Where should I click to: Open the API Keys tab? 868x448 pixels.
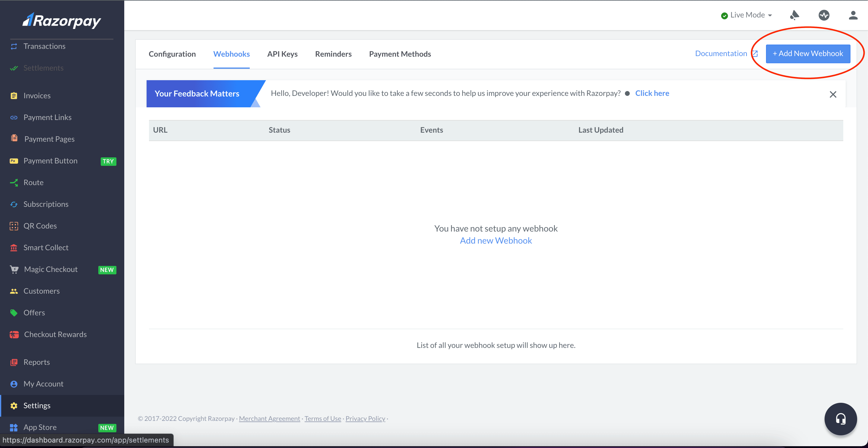click(x=282, y=54)
